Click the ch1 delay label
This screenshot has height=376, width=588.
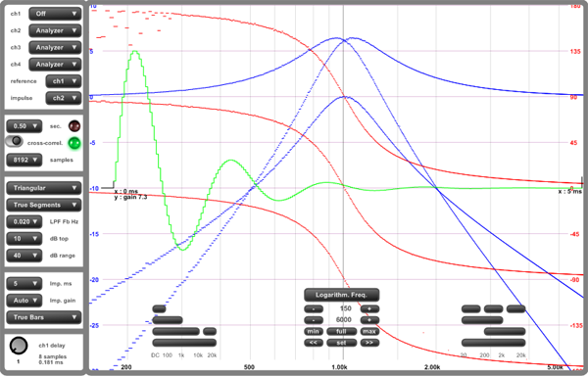pos(52,346)
